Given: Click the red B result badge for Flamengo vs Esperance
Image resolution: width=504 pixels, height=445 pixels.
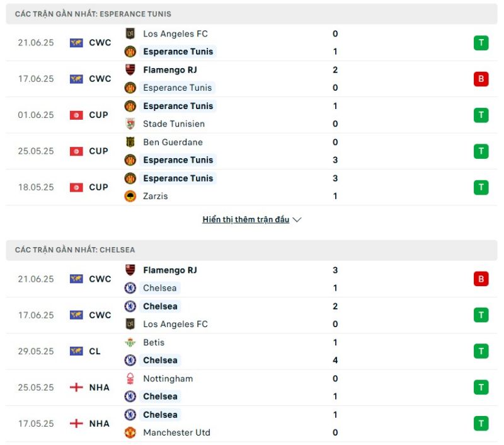Looking at the screenshot, I should coord(481,79).
